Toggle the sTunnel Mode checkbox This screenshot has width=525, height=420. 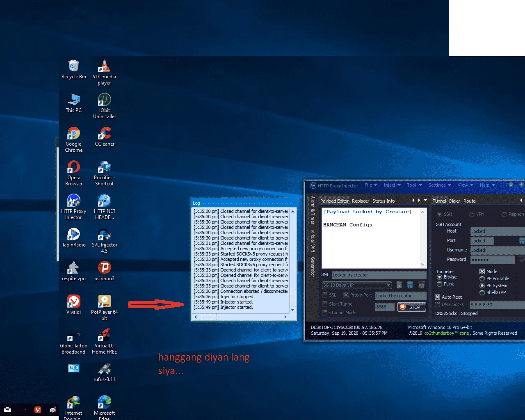coord(325,313)
